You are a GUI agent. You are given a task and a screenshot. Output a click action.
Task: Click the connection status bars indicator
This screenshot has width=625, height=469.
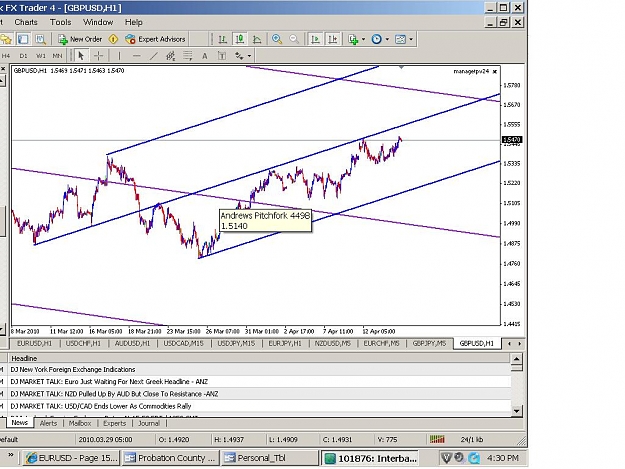coord(437,440)
